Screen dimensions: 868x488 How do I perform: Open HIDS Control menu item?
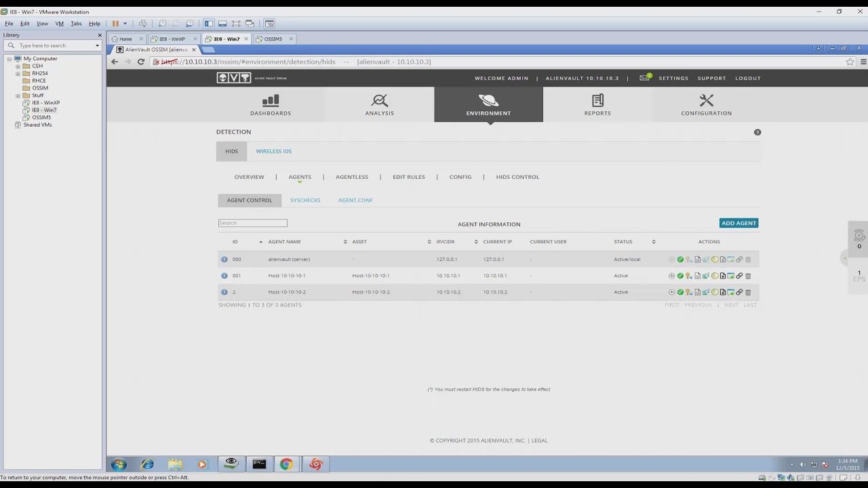click(517, 177)
